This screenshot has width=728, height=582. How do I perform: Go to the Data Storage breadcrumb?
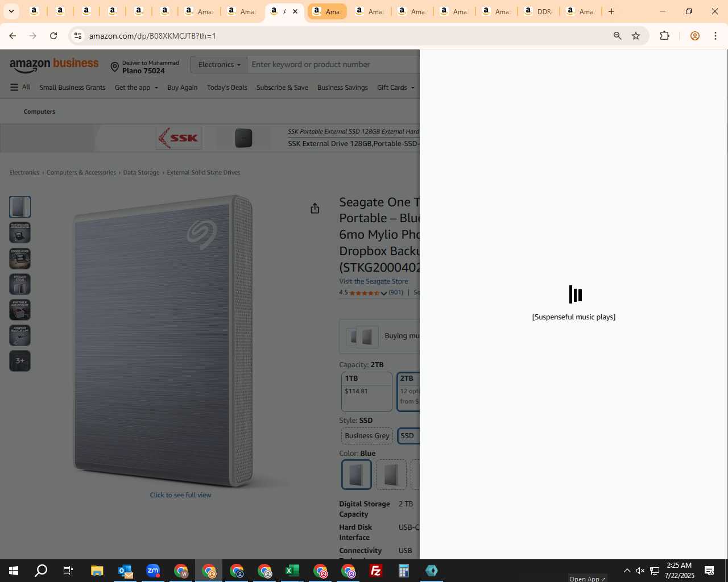(x=142, y=172)
